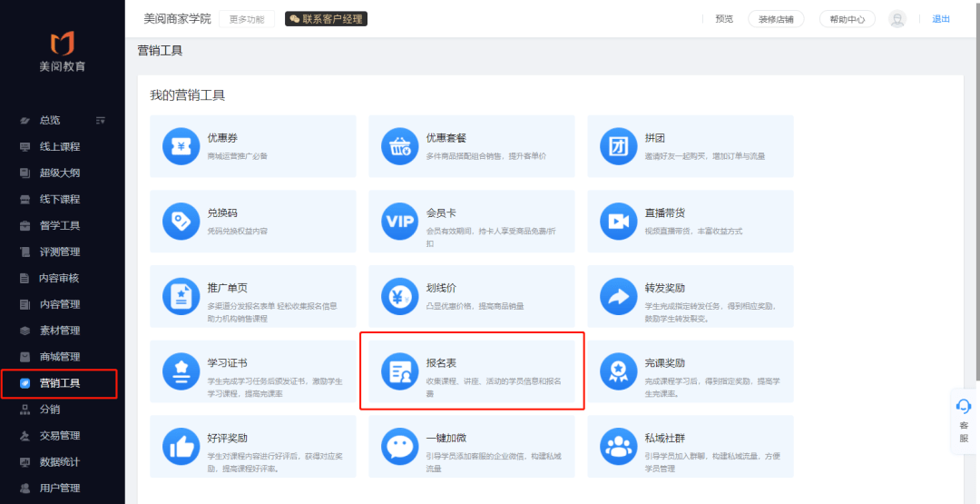Click the 直播带货 video camera icon
The width and height of the screenshot is (980, 504).
tap(619, 222)
